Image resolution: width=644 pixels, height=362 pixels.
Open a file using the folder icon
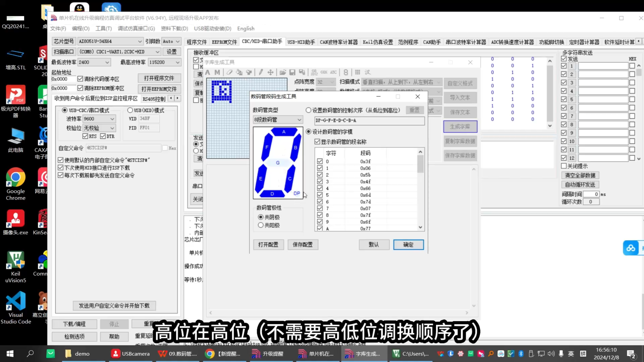[x=283, y=72]
